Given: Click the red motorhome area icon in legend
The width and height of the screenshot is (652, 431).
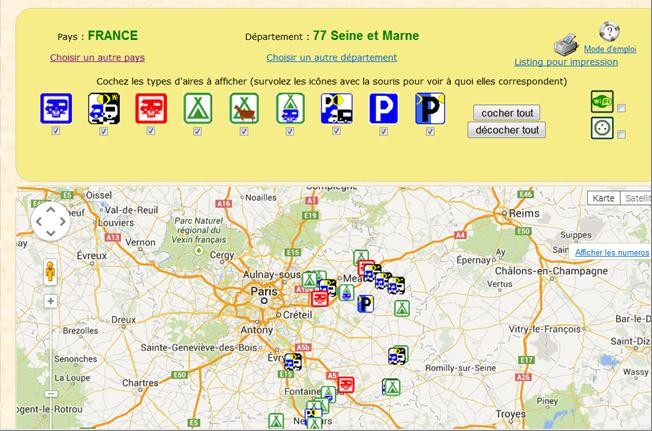Looking at the screenshot, I should [x=151, y=109].
